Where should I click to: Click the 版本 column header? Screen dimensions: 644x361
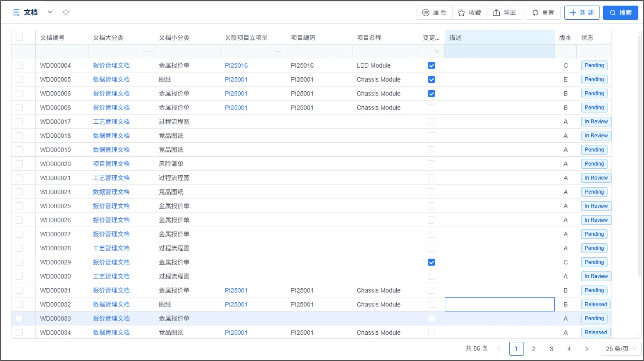[x=565, y=38]
